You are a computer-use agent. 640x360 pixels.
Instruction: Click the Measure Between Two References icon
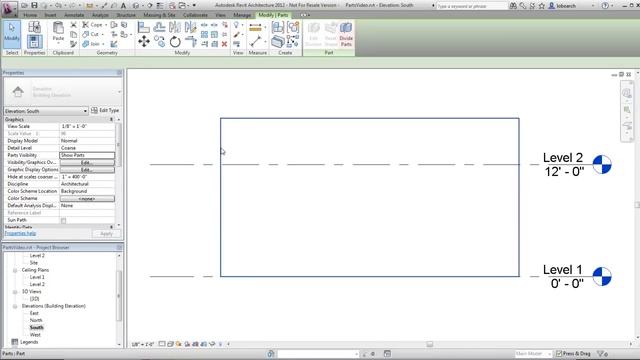(256, 41)
